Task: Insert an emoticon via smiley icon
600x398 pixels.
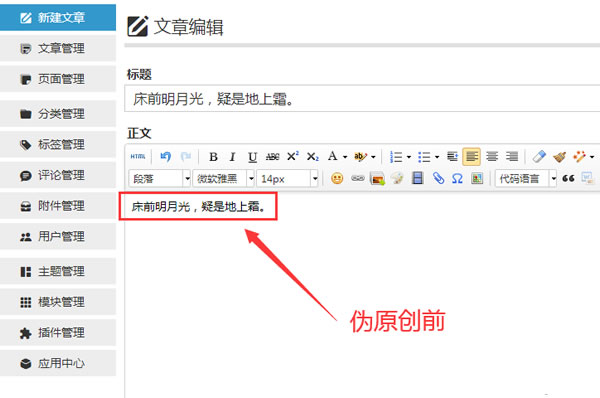Action: point(337,178)
